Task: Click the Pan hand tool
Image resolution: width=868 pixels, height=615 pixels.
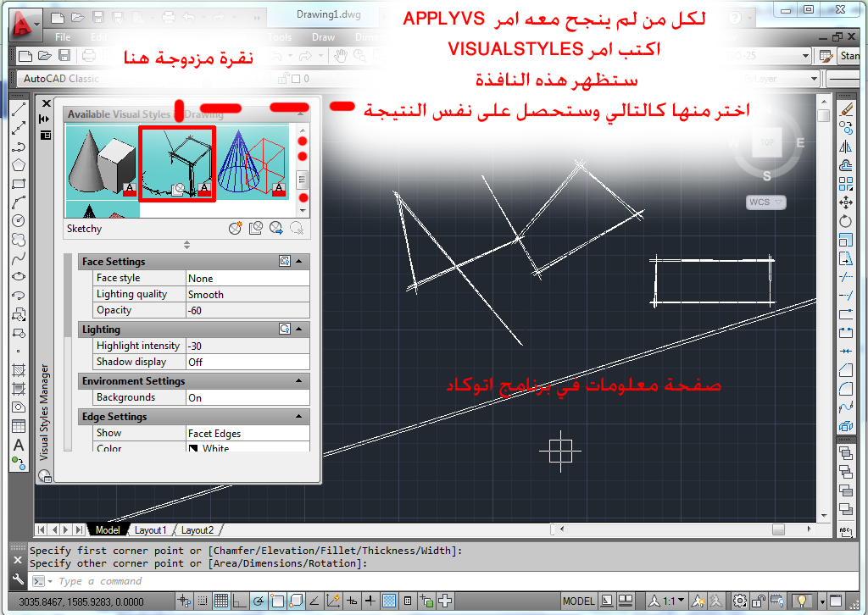Action: point(341,56)
